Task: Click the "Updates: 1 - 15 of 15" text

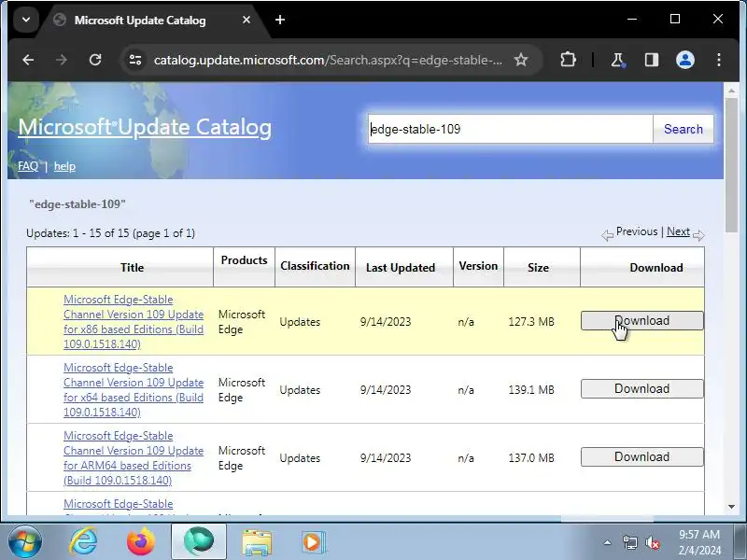Action: [x=78, y=233]
